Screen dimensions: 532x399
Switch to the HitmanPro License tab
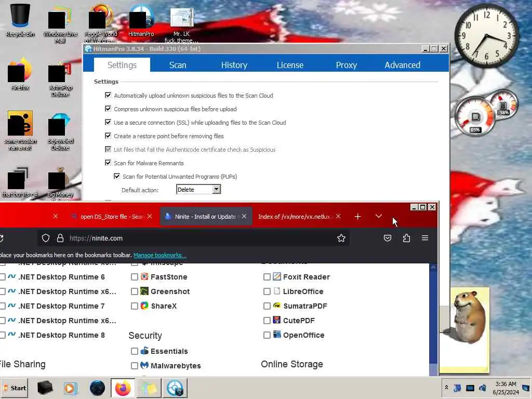click(290, 65)
